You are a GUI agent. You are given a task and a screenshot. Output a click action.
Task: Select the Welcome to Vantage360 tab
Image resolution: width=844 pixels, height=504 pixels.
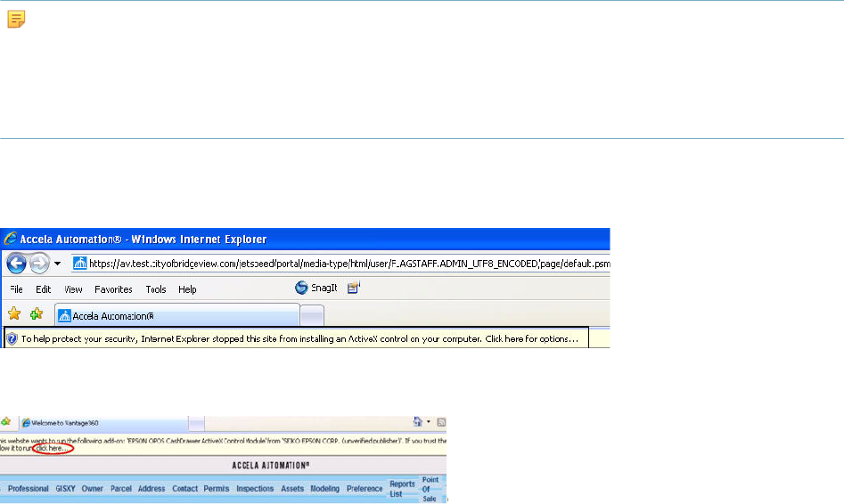(x=104, y=423)
